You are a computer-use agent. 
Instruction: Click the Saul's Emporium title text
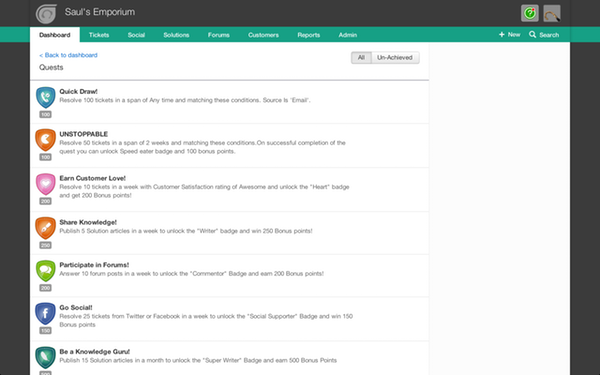100,12
